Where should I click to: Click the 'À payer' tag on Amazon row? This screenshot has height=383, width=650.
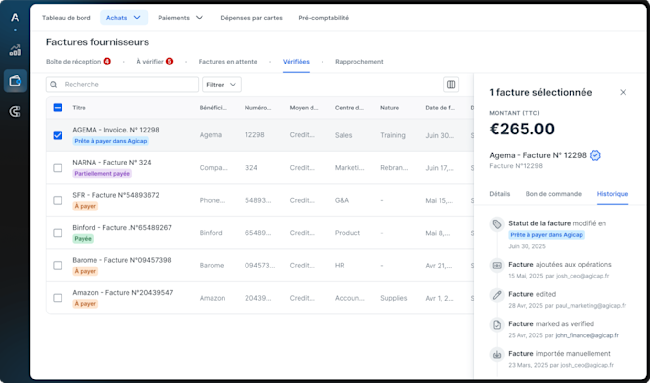coord(85,304)
